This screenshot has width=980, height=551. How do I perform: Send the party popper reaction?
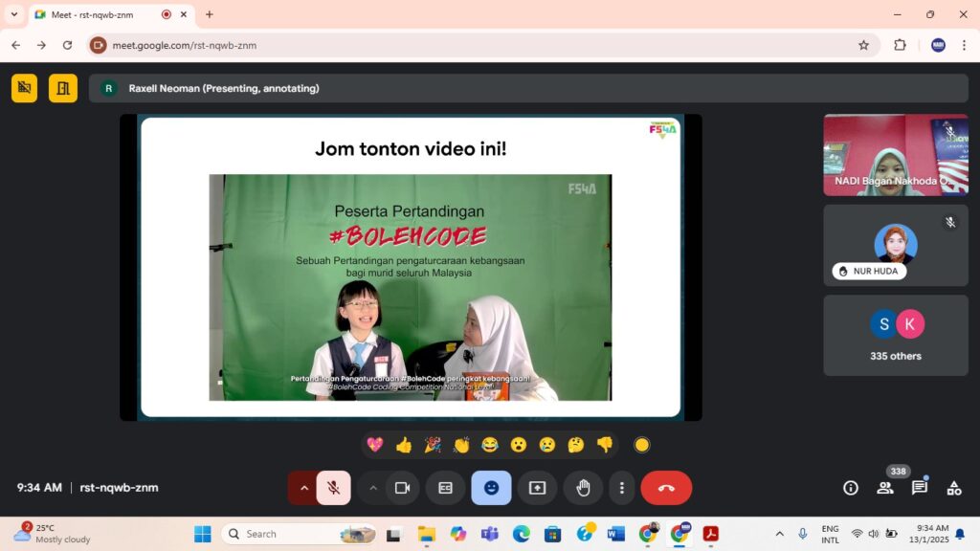pyautogui.click(x=433, y=445)
